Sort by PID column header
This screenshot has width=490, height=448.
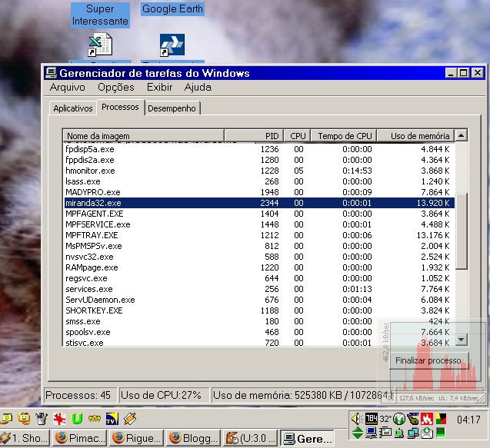click(x=254, y=136)
